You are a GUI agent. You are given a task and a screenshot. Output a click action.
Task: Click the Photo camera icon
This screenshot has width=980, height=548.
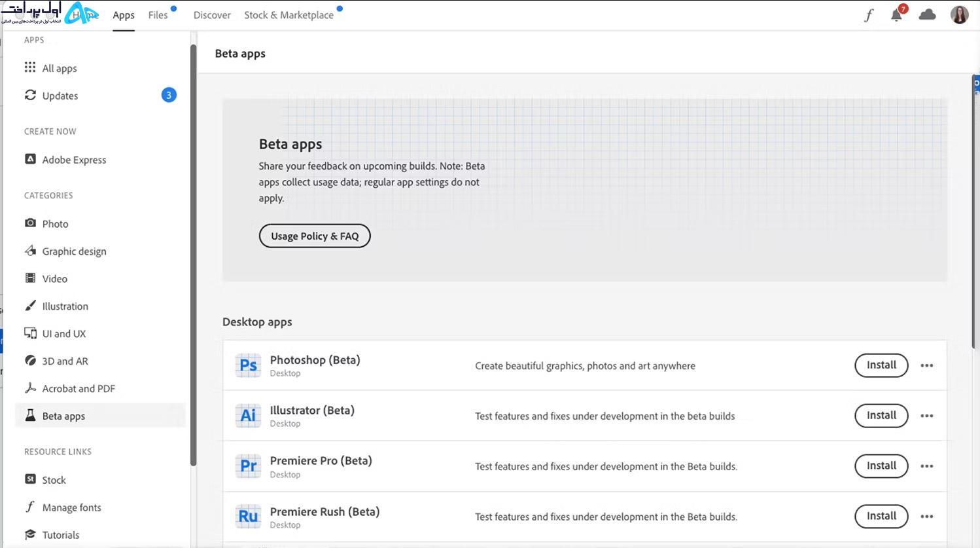30,223
